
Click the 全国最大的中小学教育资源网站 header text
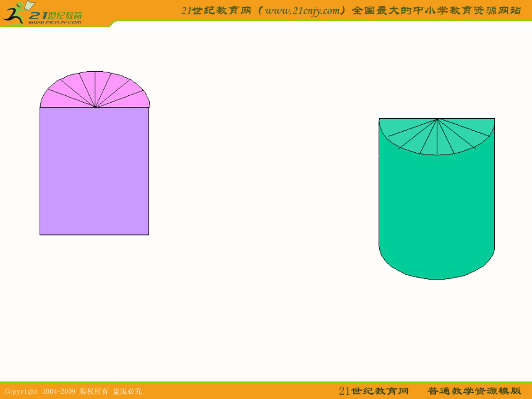pos(436,11)
